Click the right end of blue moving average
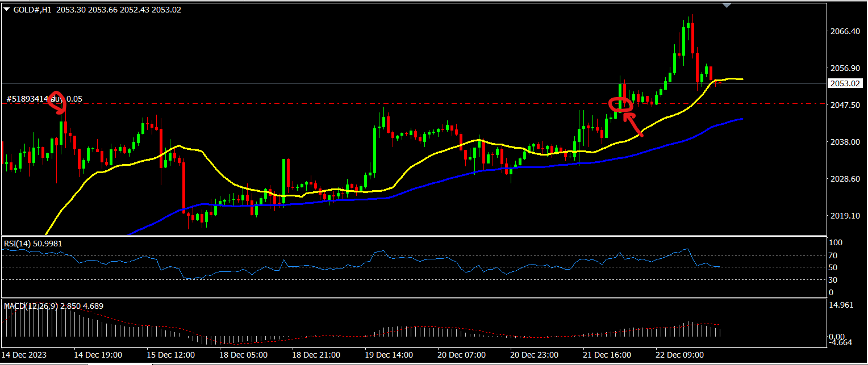Image resolution: width=868 pixels, height=365 pixels. point(741,119)
